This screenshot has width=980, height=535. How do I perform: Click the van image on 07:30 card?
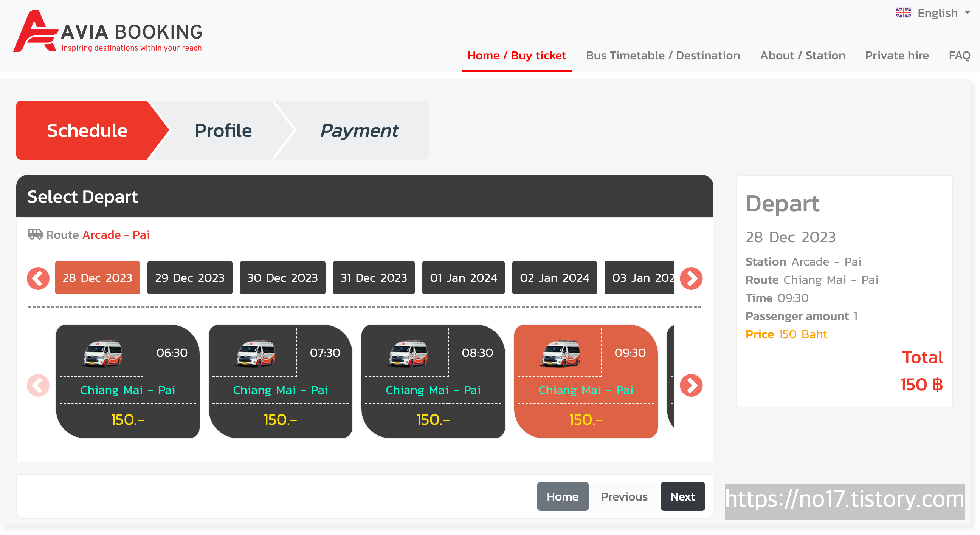coord(256,353)
